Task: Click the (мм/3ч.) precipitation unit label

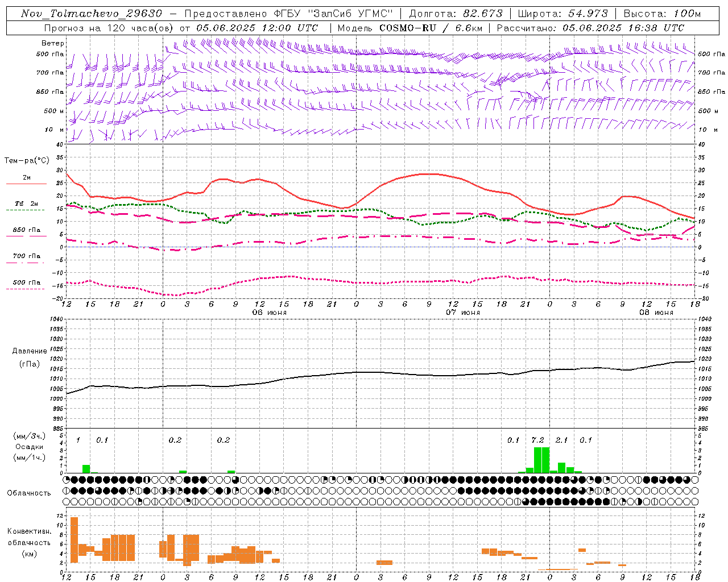Action: point(28,436)
